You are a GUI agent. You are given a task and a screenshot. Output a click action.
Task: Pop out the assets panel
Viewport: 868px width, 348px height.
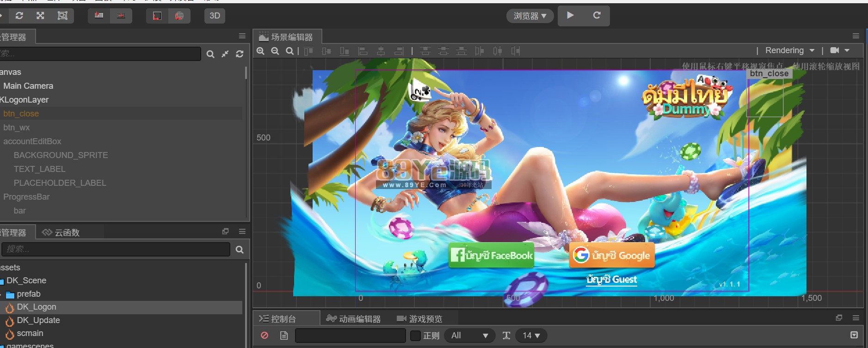coord(225,231)
